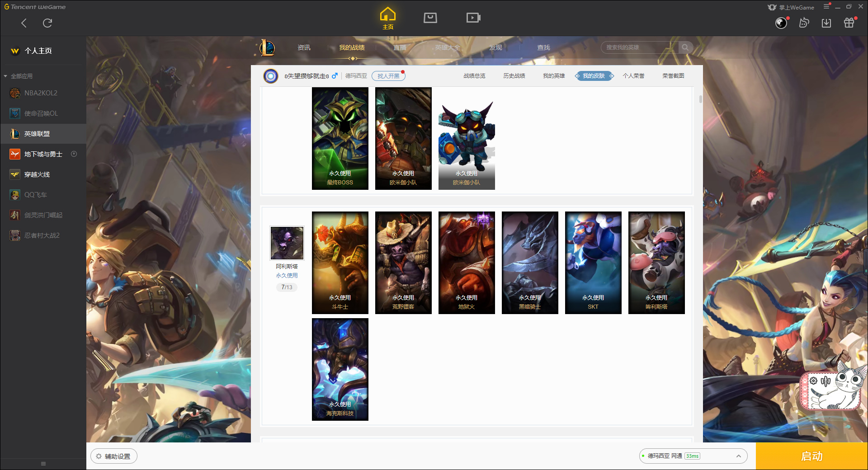Go back with the back arrow
The width and height of the screenshot is (868, 470).
[x=24, y=23]
